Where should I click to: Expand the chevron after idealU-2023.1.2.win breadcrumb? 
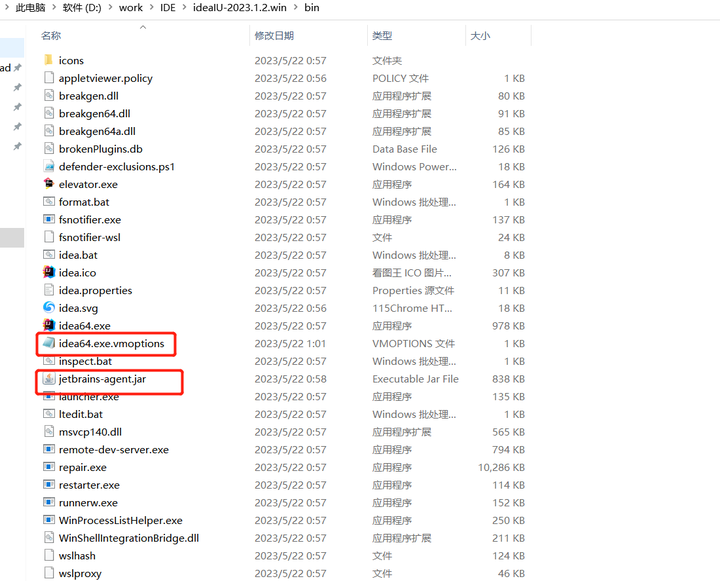[x=295, y=8]
